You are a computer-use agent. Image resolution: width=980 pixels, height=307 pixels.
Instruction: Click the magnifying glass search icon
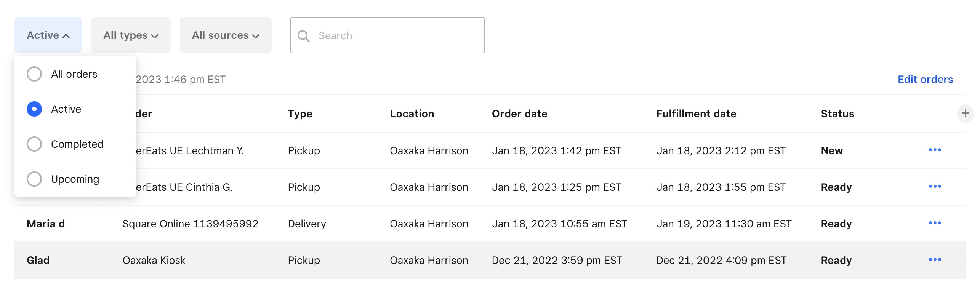click(x=304, y=36)
